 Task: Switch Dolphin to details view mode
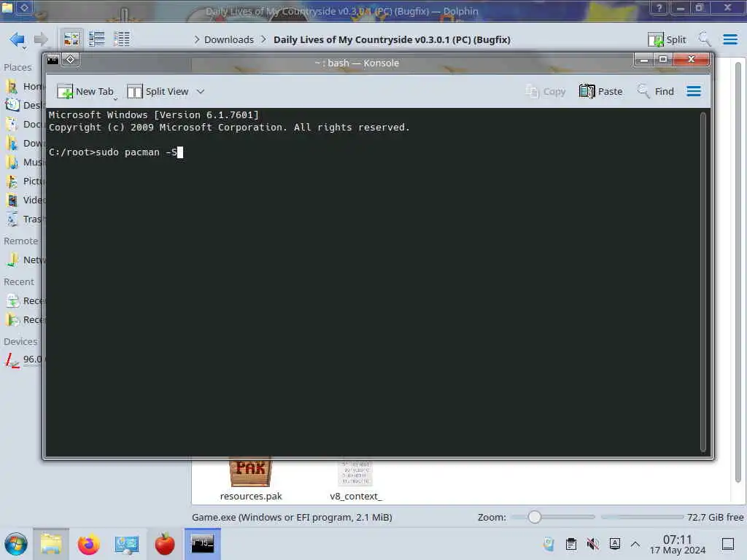click(122, 39)
